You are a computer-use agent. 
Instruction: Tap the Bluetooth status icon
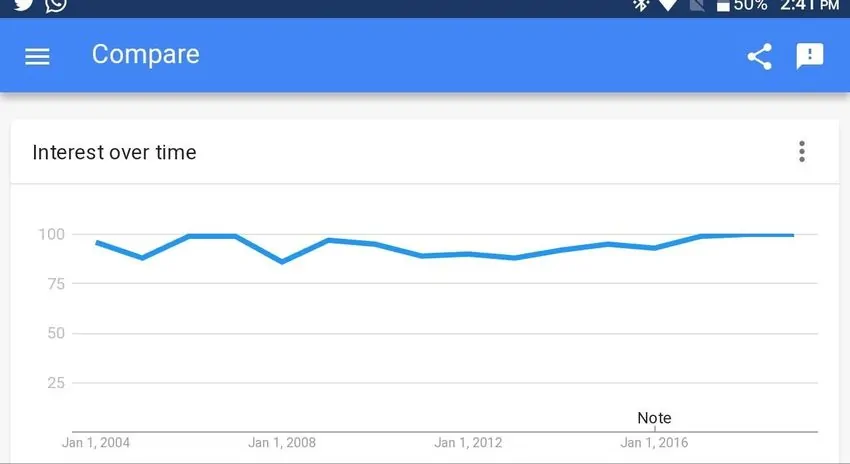click(x=641, y=5)
